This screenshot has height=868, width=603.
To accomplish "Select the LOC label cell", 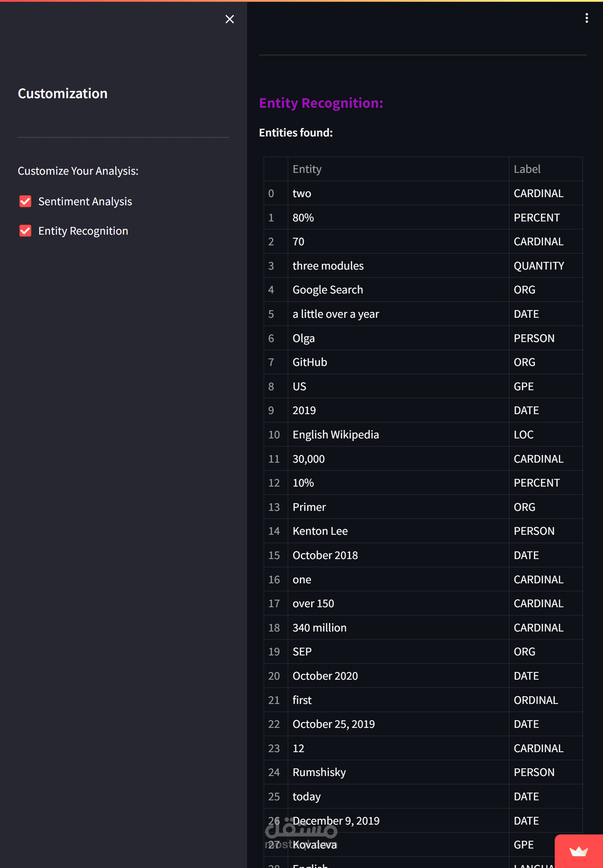I will click(x=523, y=435).
